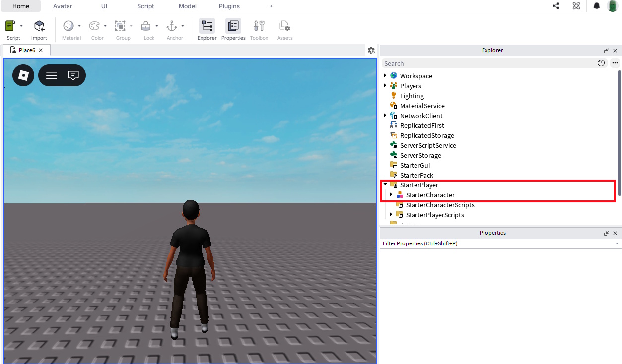Open the notifications bell
The height and width of the screenshot is (364, 622).
[x=596, y=6]
